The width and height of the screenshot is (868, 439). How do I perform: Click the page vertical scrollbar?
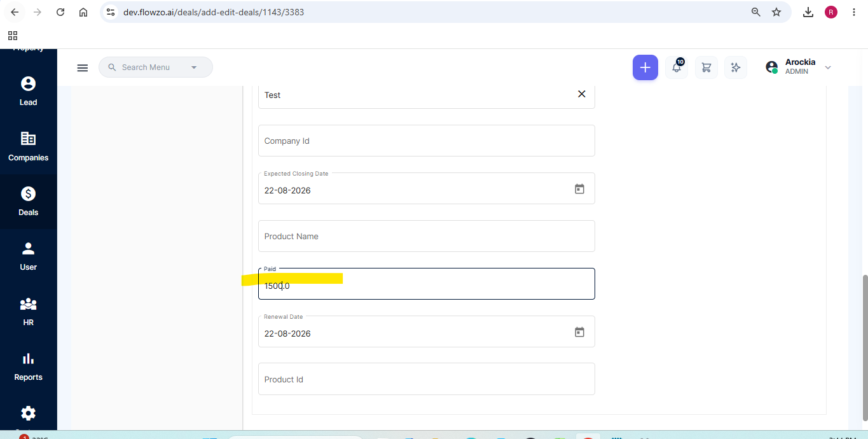(x=865, y=347)
